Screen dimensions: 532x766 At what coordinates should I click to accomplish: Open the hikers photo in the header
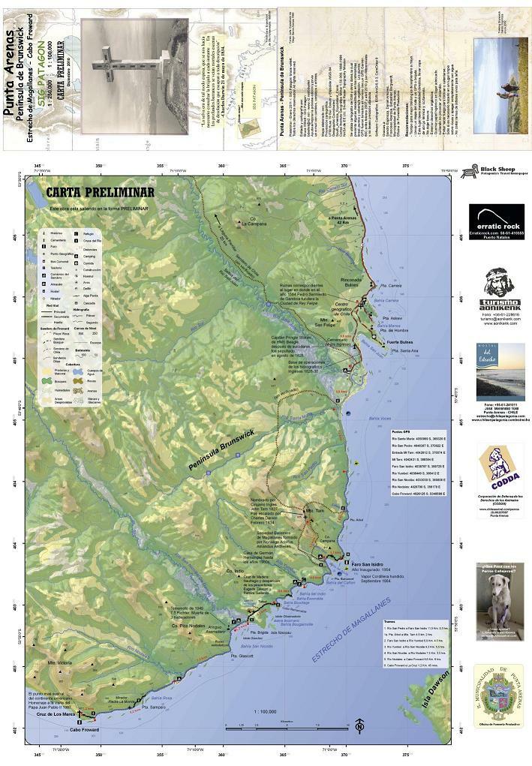click(x=500, y=86)
